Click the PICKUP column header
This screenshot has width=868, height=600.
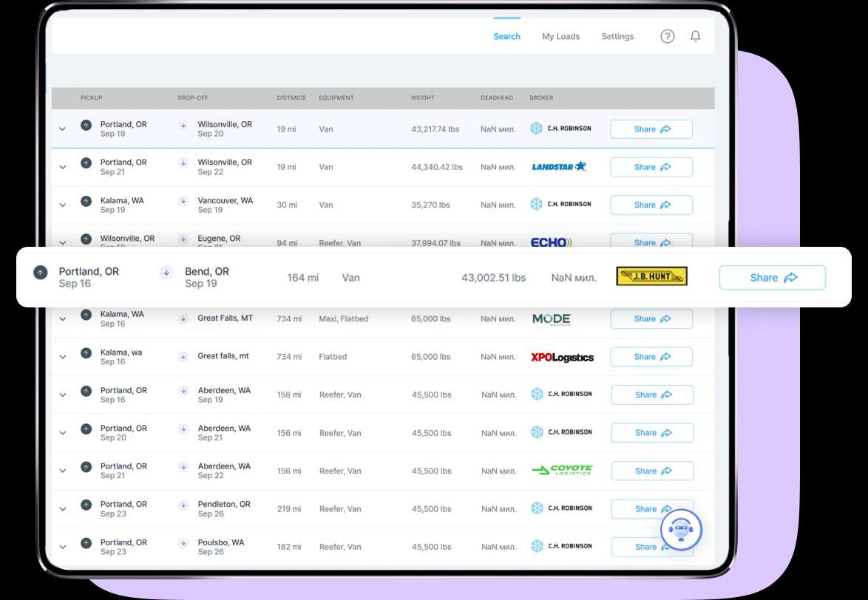[92, 98]
